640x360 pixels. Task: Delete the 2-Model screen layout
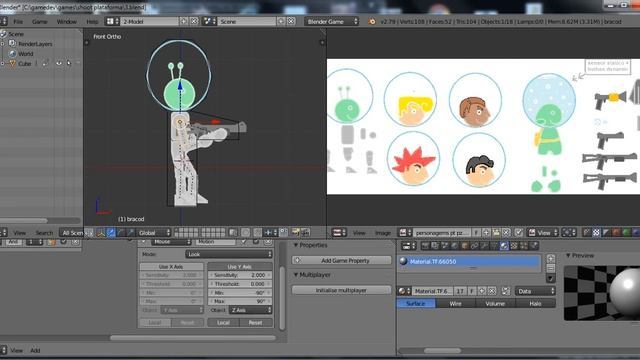(194, 21)
